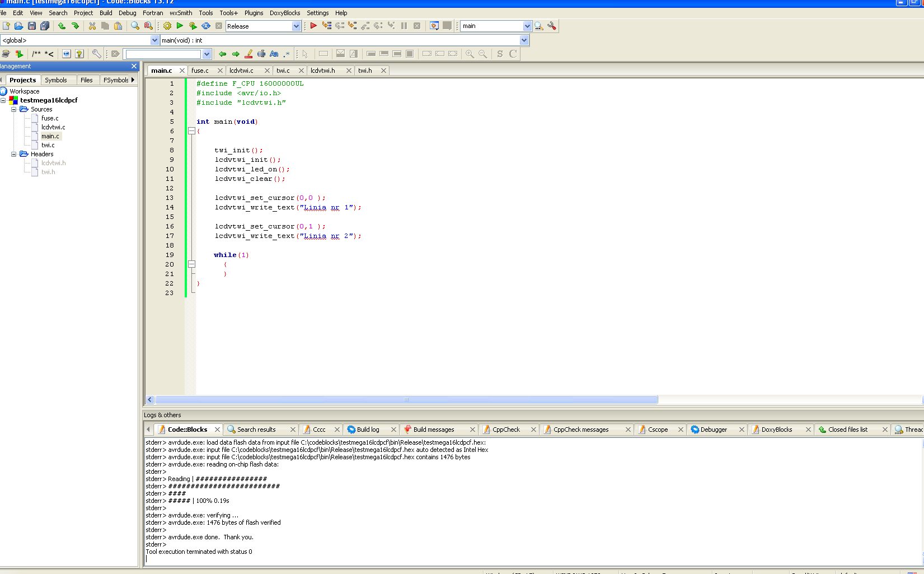Start debugging with the red arrow icon
This screenshot has height=574, width=924.
313,26
